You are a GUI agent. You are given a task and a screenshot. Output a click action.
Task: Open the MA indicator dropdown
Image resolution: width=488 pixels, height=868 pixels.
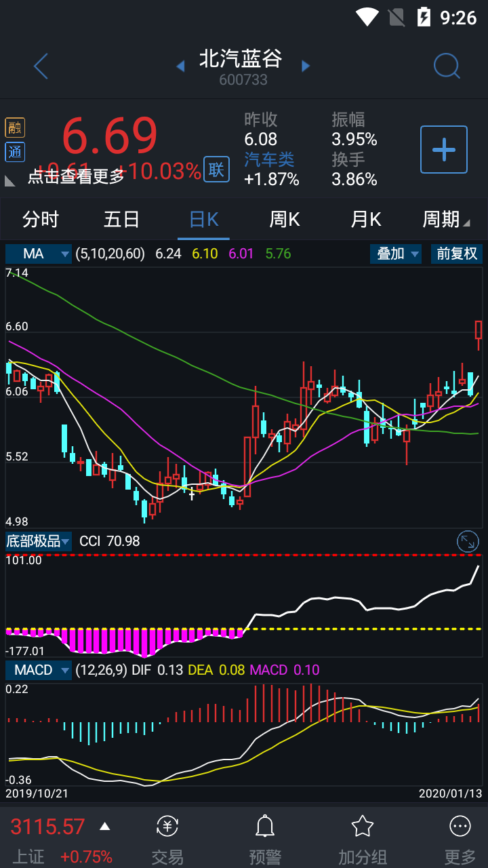[39, 254]
